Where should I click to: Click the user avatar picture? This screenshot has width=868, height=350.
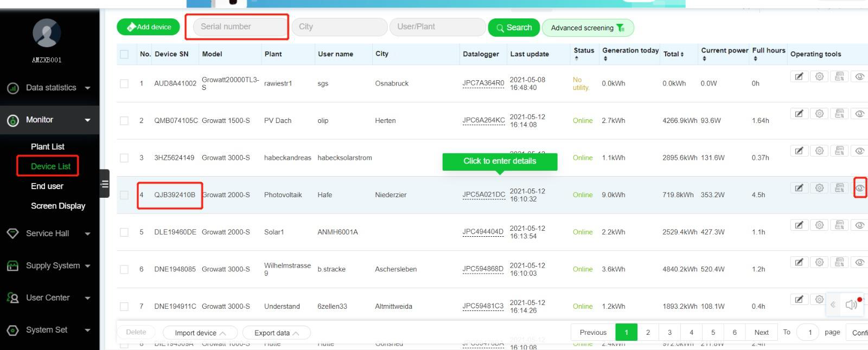(x=47, y=33)
